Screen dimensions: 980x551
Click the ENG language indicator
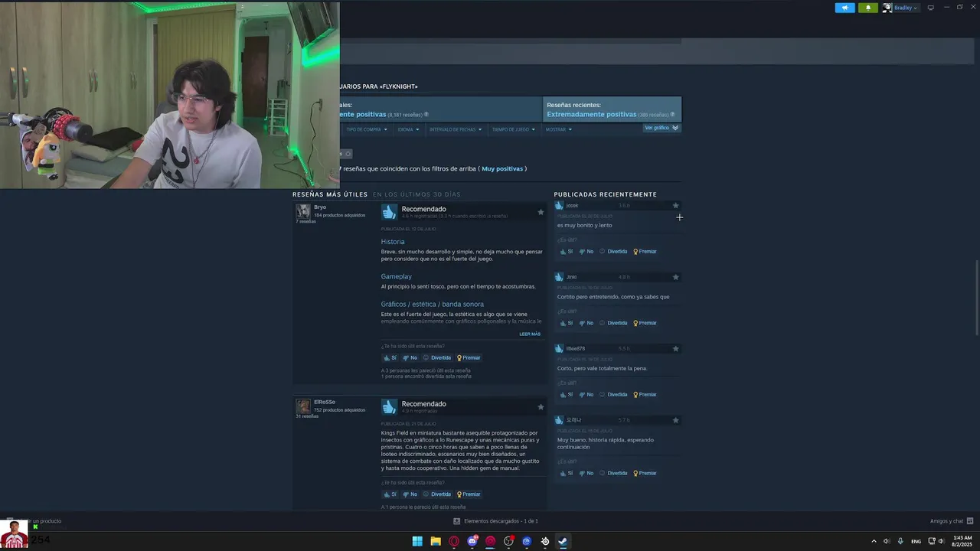pyautogui.click(x=916, y=541)
